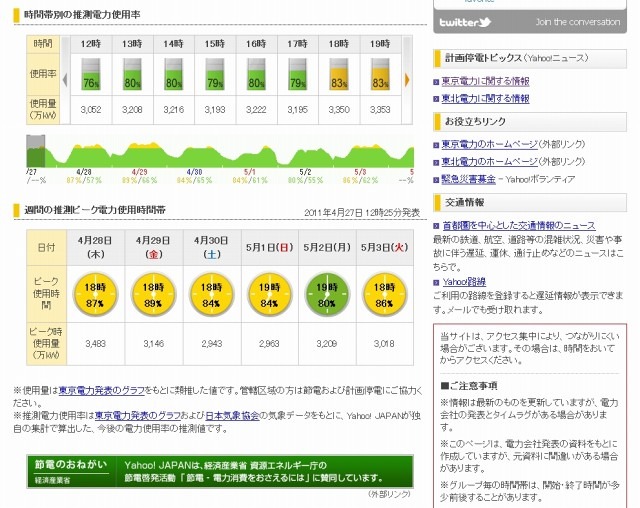Click the 79% battery icon under 17時
Viewport: 640px width, 508px height.
pyautogui.click(x=298, y=74)
